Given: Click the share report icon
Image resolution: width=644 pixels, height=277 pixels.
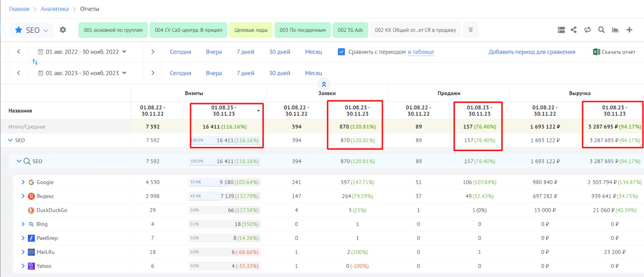Looking at the screenshot, I should pyautogui.click(x=574, y=30).
